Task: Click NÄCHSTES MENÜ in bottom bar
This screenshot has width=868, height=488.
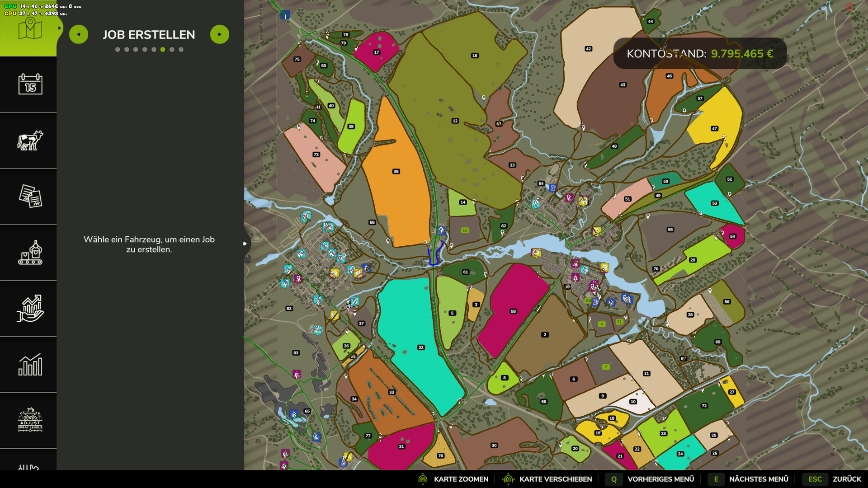Action: point(758,479)
